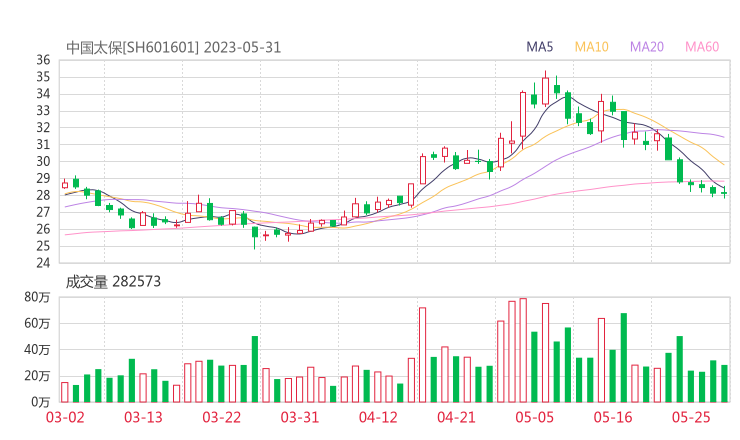Click the 0万 volume axis label
Image resolution: width=740 pixels, height=440 pixels.
pos(41,402)
